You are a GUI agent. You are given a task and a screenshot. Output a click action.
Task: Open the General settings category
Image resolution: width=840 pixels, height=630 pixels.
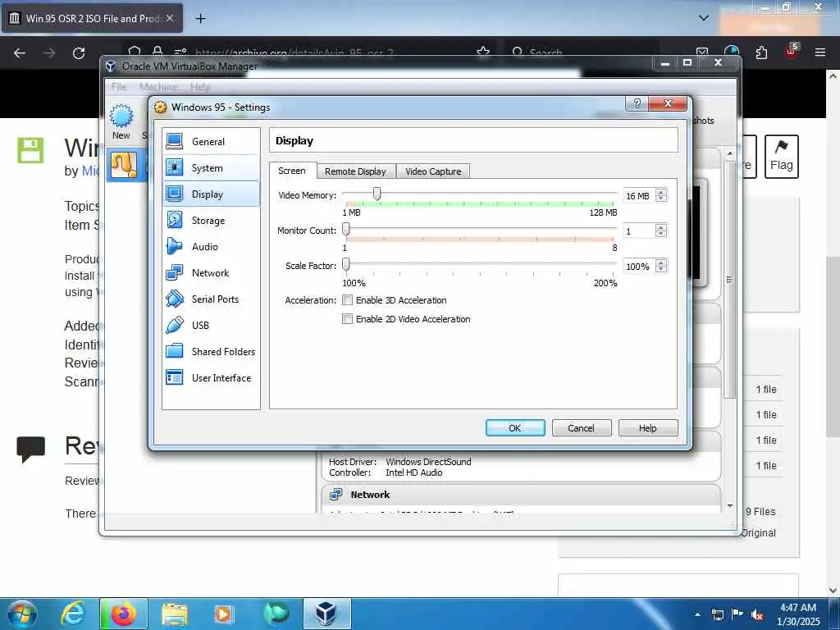[211, 141]
